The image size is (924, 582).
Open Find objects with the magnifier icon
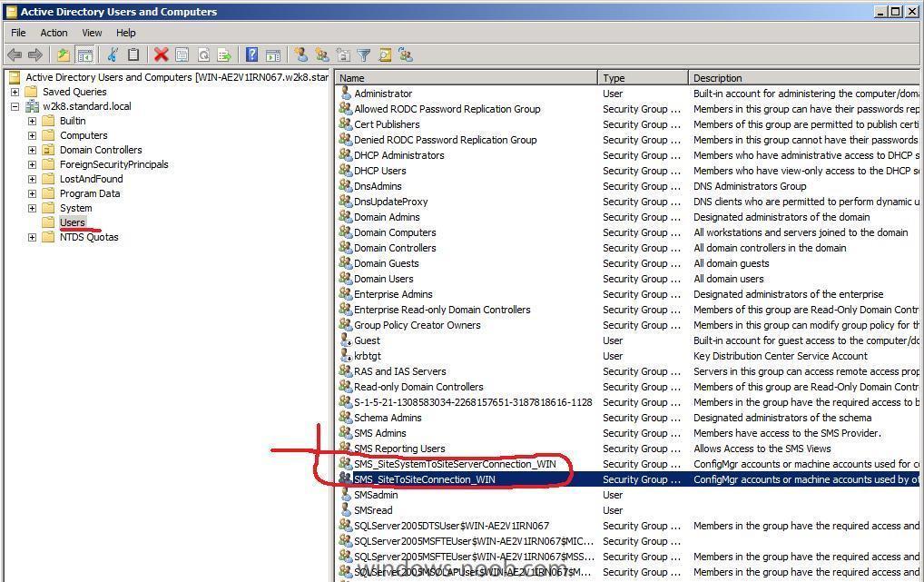click(x=385, y=55)
